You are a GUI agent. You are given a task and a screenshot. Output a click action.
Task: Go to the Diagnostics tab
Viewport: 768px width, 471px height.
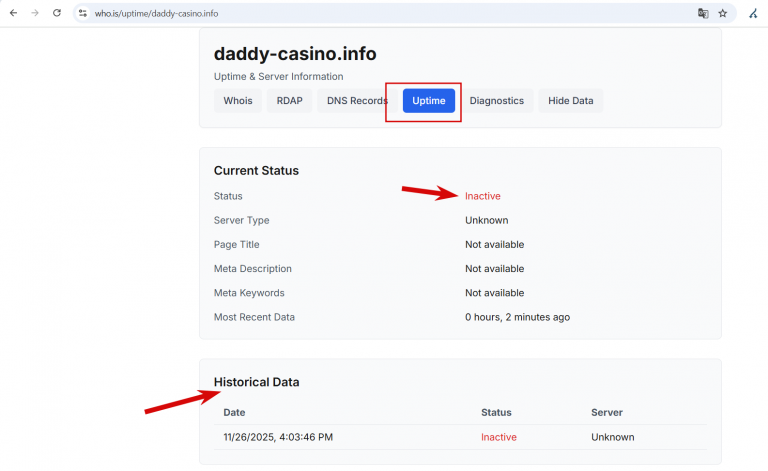point(496,101)
